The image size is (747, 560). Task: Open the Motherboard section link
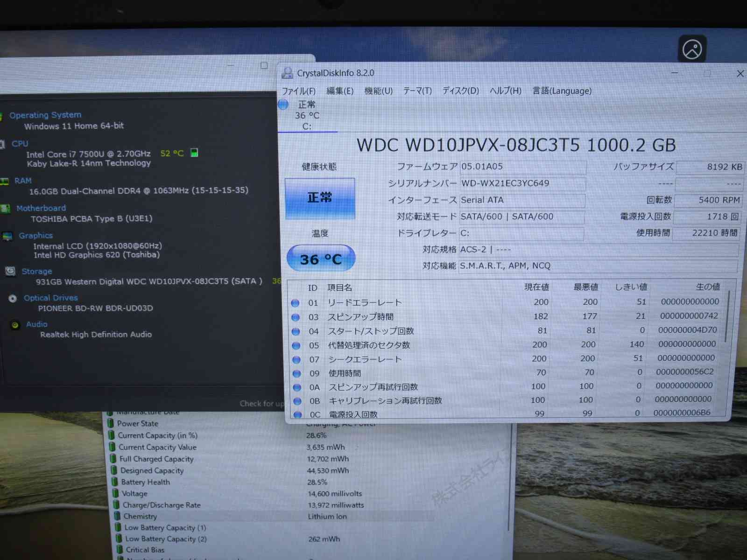(41, 208)
